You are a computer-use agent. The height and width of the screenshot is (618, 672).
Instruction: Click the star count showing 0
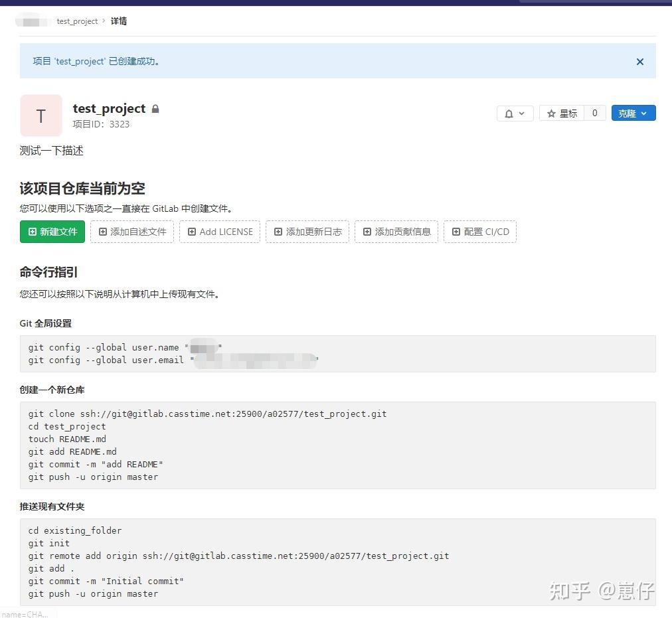[594, 113]
